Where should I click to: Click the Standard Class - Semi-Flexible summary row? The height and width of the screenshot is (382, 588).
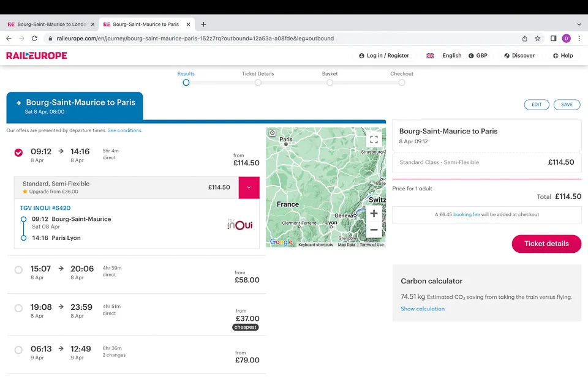pyautogui.click(x=487, y=162)
